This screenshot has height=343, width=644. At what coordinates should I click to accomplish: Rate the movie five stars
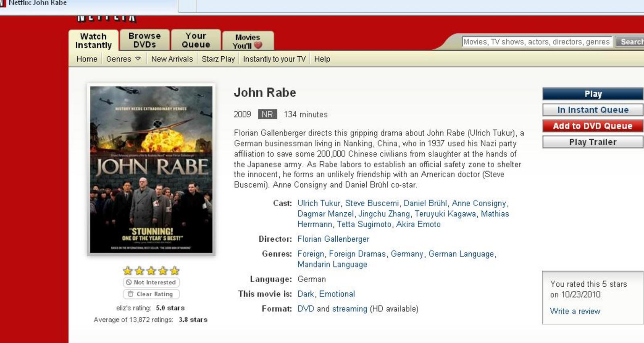(174, 271)
